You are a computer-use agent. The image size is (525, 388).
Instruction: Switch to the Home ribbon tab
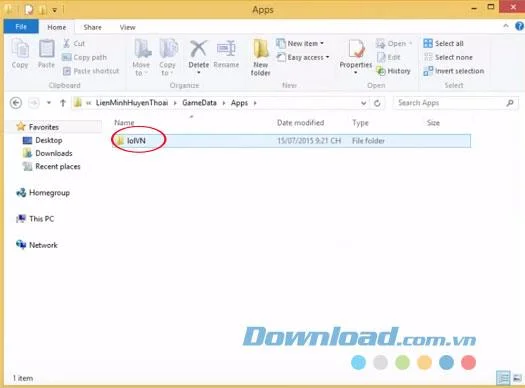[x=57, y=27]
